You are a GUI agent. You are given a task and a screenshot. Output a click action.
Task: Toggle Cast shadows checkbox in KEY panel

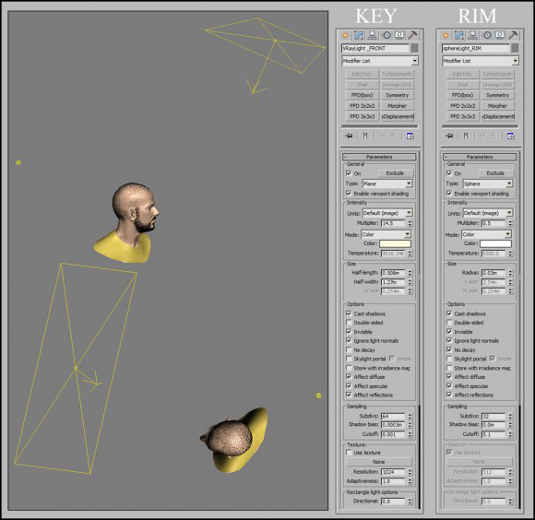pos(349,313)
